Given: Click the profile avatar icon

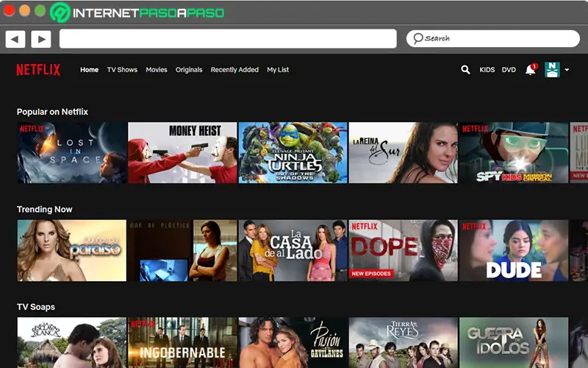Looking at the screenshot, I should click(x=552, y=70).
